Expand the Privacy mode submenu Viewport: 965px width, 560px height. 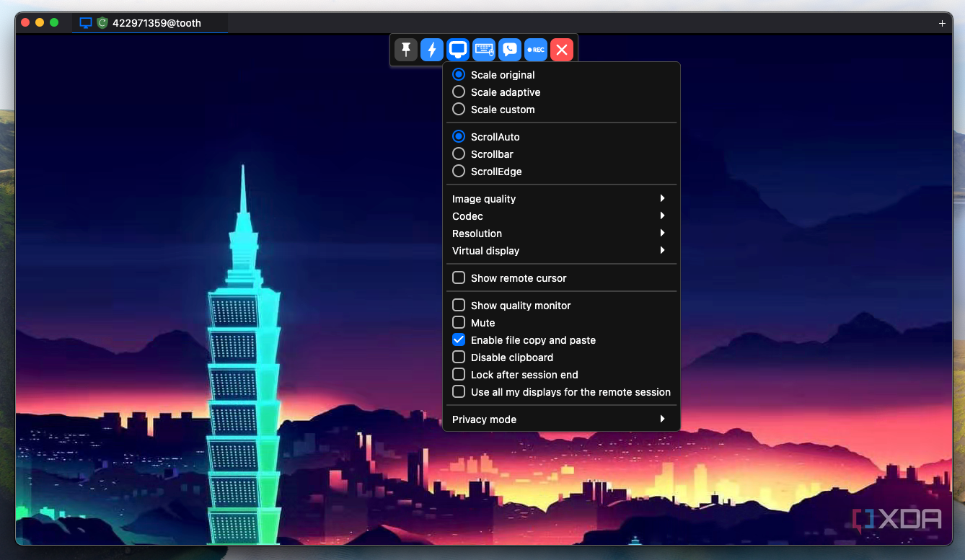point(560,419)
